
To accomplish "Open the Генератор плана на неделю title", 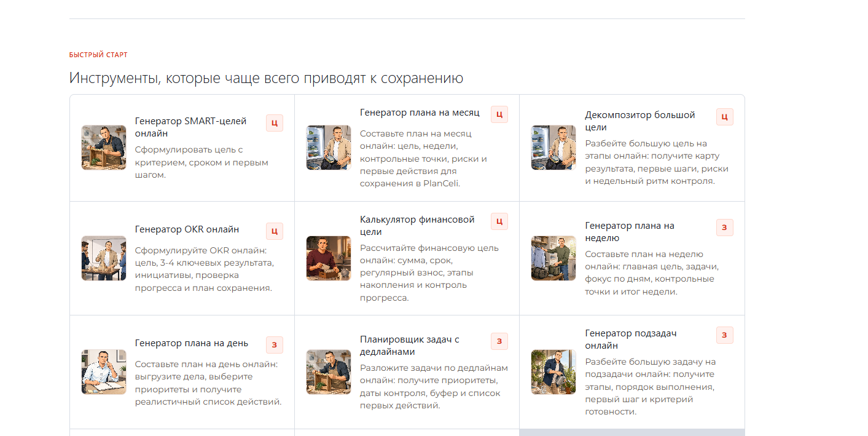I will coord(630,232).
